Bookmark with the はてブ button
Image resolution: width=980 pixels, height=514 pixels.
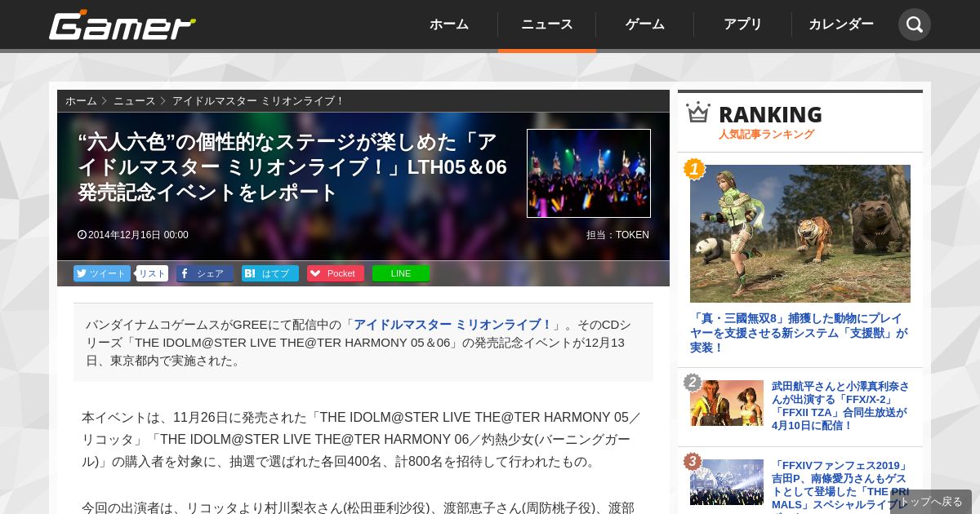click(270, 273)
